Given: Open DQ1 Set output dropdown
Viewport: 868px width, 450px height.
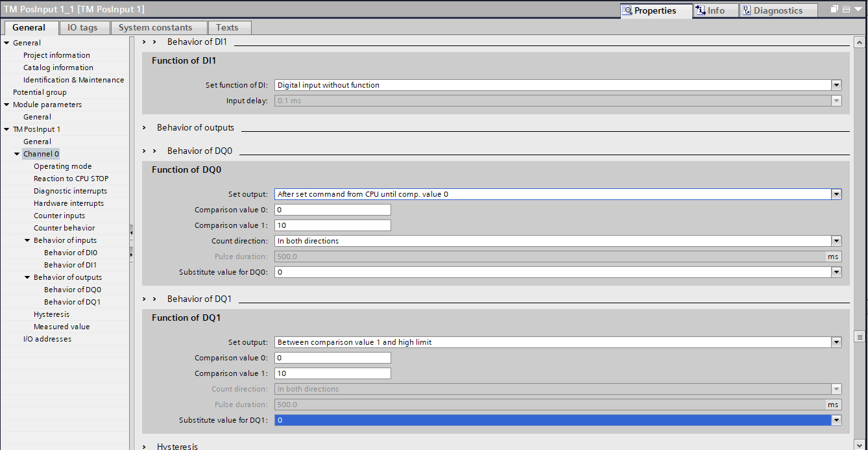Looking at the screenshot, I should [x=836, y=342].
